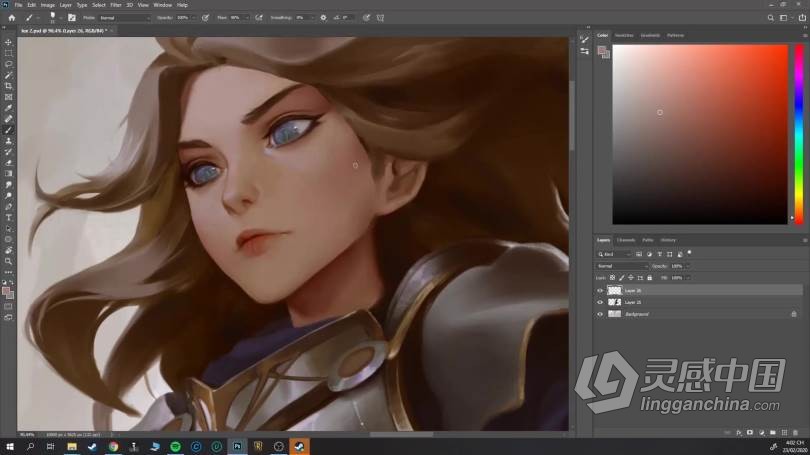Select the Pen tool
The height and width of the screenshot is (455, 810).
8,206
